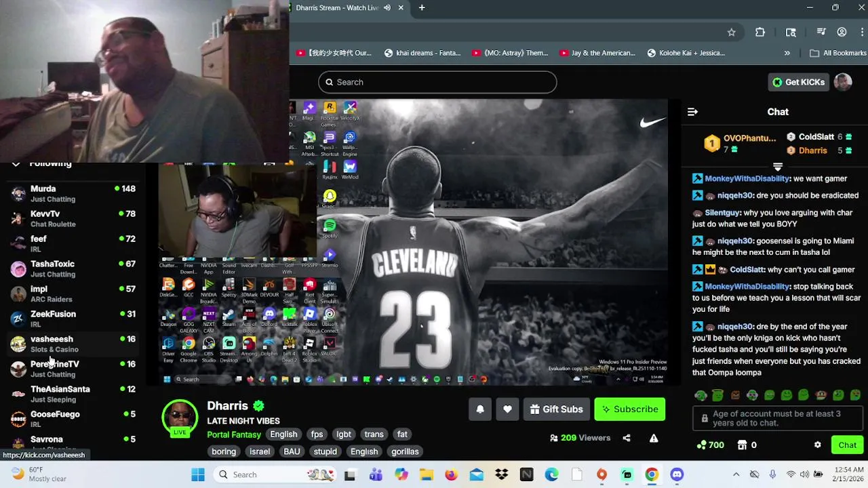Show hidden bookmarks with the double chevron
The image size is (868, 488).
787,53
